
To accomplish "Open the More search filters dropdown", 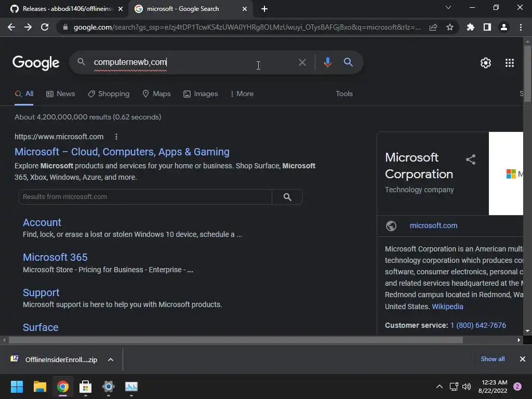I will pos(242,94).
